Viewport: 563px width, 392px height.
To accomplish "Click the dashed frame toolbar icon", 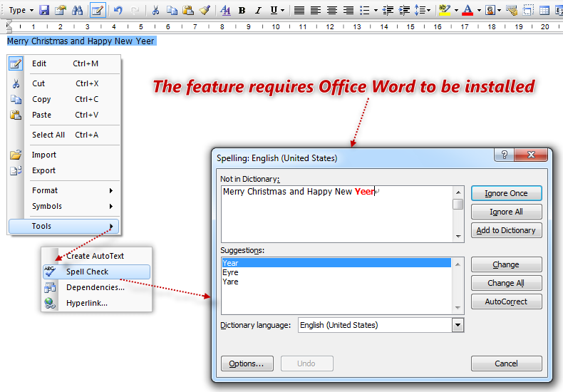I will tap(528, 10).
